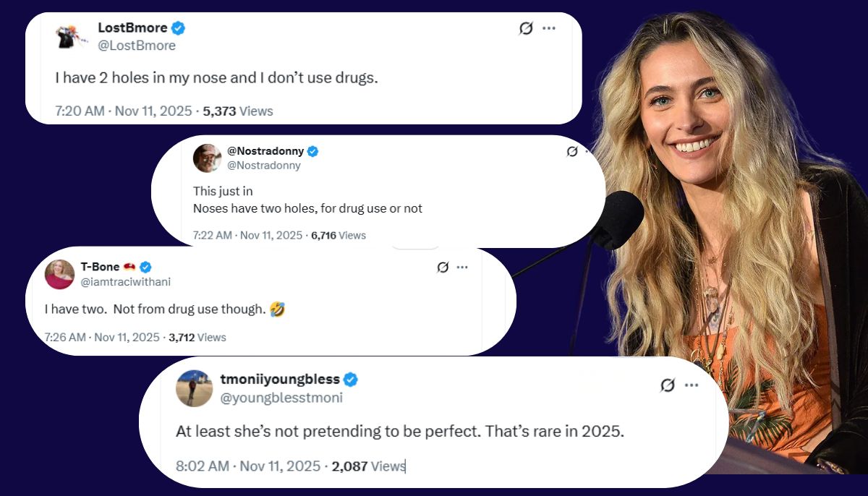Click the Grok icon on LostBmore's tweet
868x496 pixels.
coord(526,28)
